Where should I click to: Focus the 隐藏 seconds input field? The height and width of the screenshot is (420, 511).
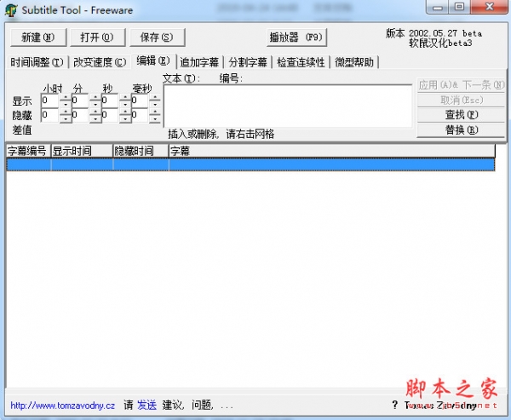(x=110, y=115)
